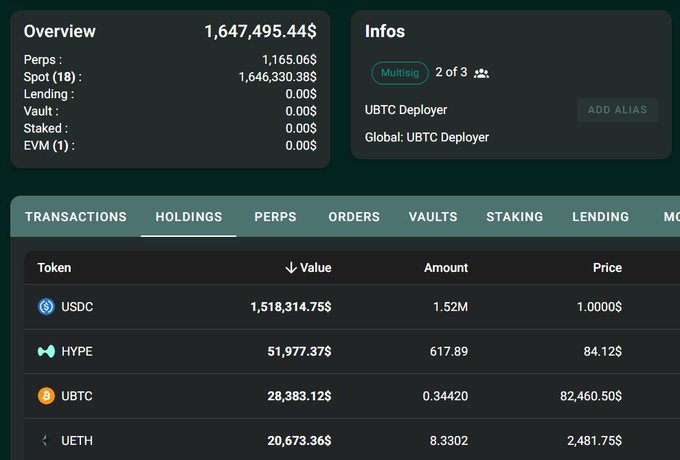Viewport: 680px width, 460px height.
Task: Click the UETH token name
Action: (77, 440)
